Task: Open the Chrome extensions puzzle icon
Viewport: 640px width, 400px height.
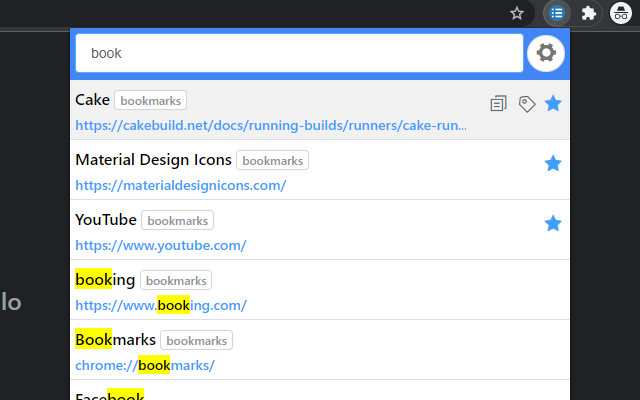Action: [x=589, y=13]
